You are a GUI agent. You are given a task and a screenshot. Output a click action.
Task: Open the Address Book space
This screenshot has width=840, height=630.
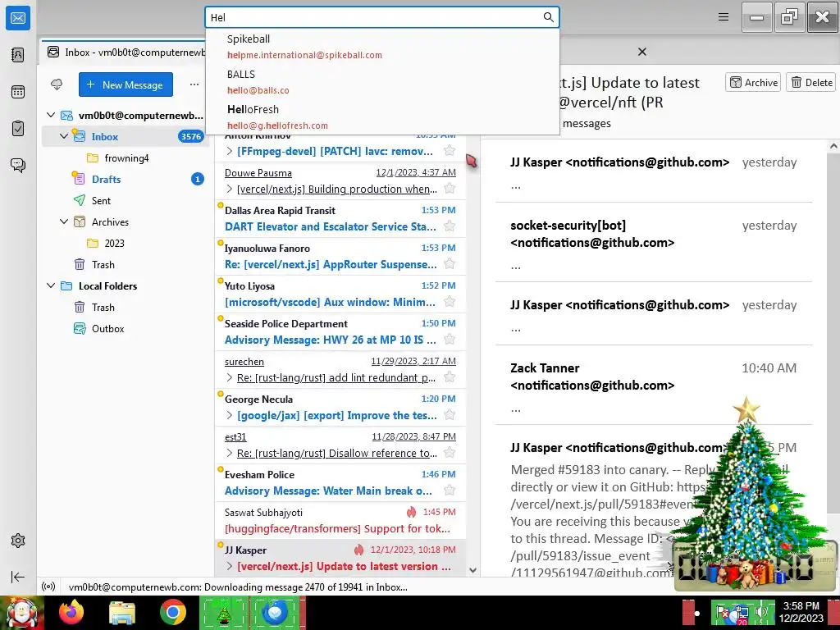[18, 55]
